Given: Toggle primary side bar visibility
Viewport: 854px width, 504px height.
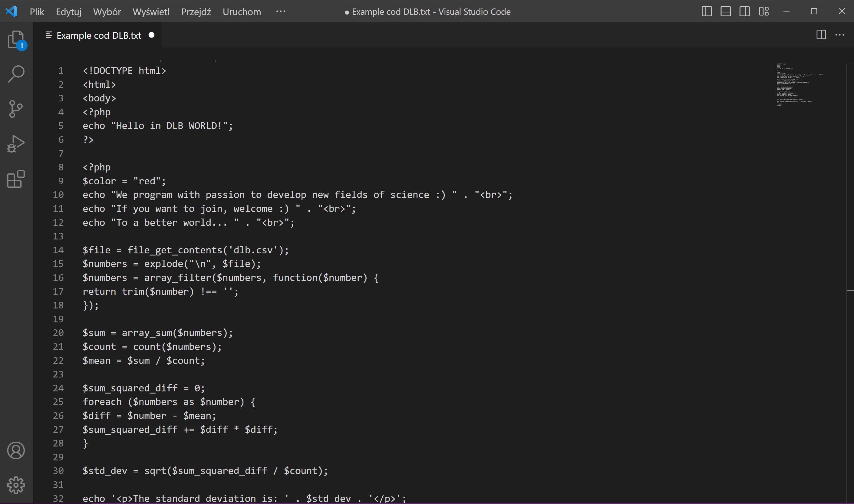Looking at the screenshot, I should [707, 12].
